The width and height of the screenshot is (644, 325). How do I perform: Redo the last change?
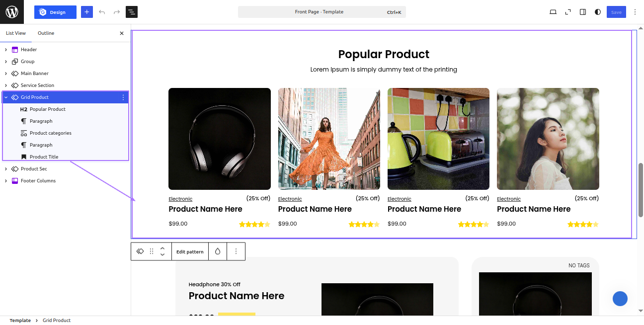pyautogui.click(x=117, y=12)
